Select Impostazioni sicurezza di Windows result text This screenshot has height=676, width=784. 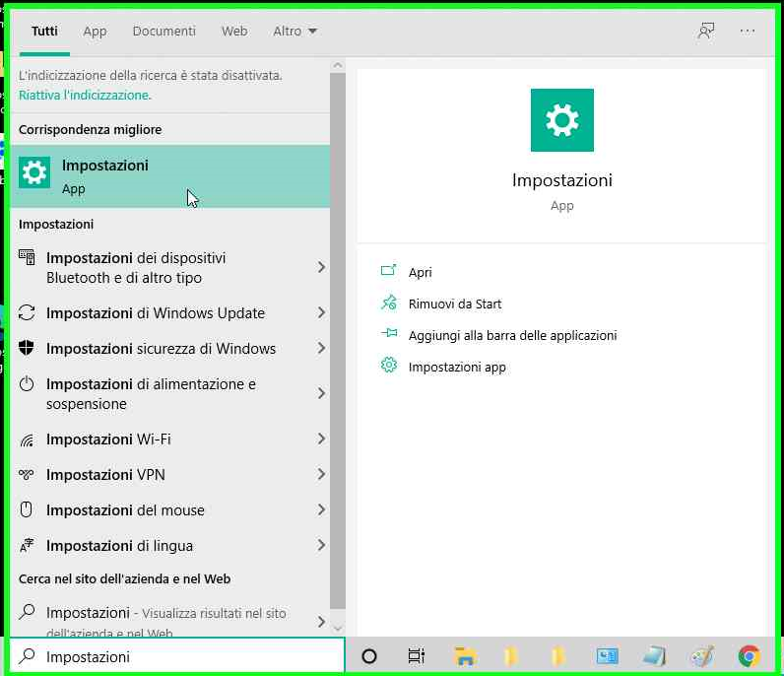point(161,348)
